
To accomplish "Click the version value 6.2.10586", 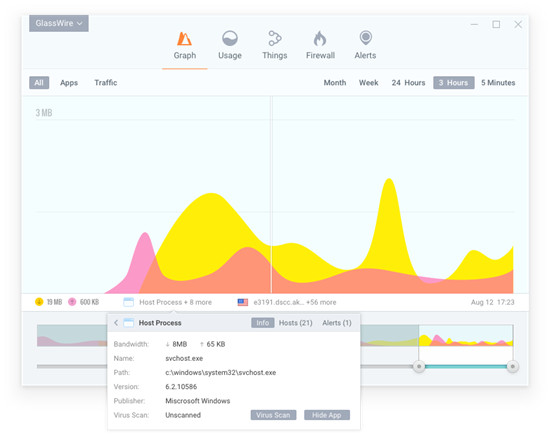I will point(181,386).
